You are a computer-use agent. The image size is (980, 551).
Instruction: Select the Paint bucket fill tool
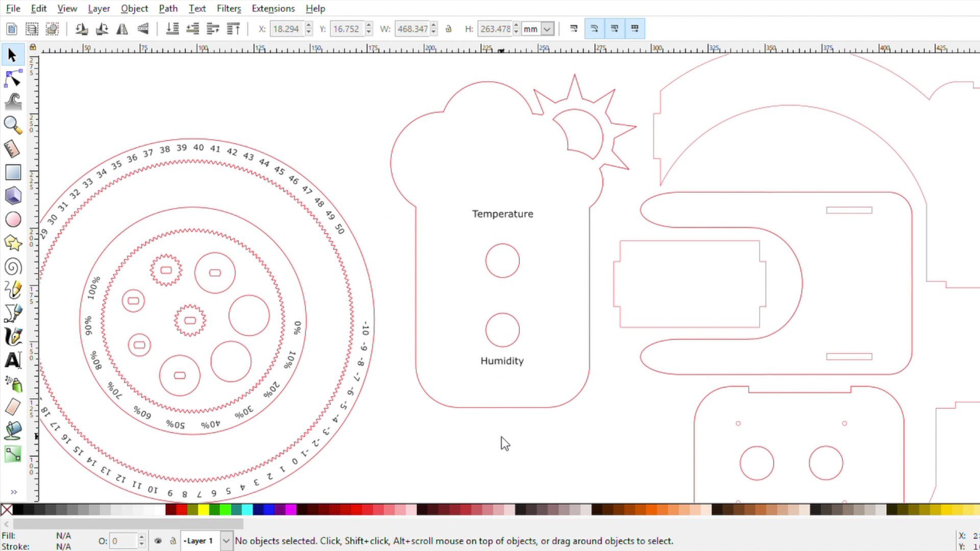click(13, 431)
